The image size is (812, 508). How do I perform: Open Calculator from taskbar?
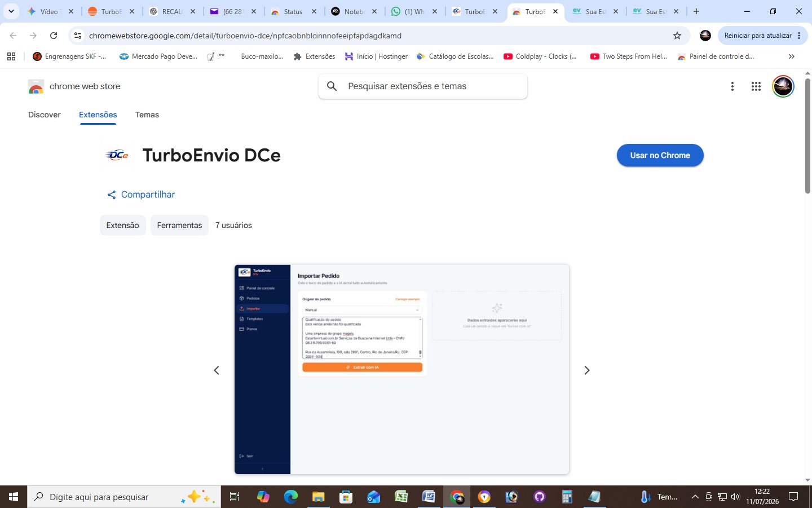coord(567,497)
